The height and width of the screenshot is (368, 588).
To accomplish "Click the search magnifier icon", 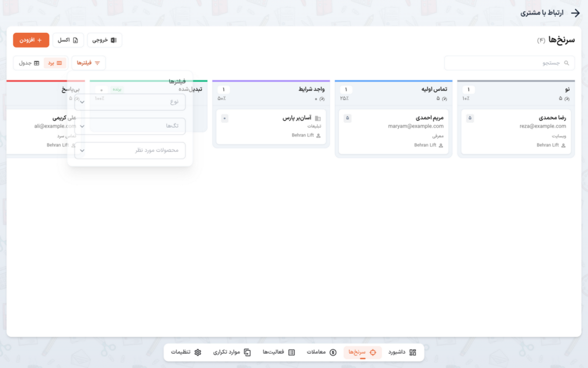I will (x=567, y=63).
